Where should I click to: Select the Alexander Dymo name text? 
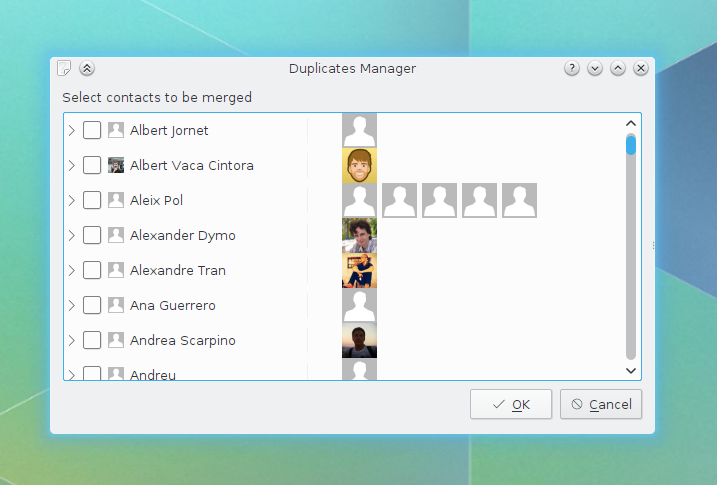coord(182,235)
